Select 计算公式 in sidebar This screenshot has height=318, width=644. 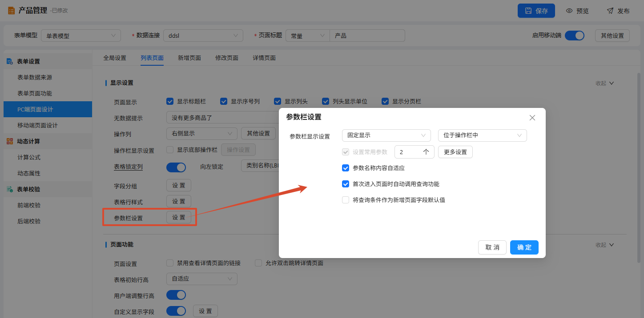48,157
